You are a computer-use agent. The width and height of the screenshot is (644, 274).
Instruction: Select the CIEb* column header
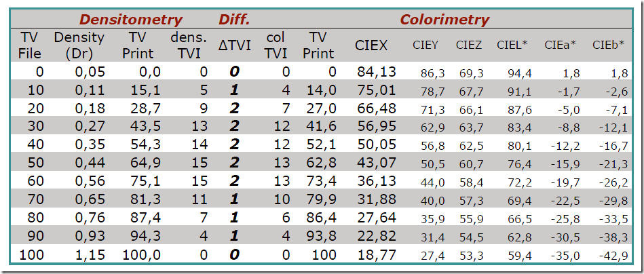(608, 45)
